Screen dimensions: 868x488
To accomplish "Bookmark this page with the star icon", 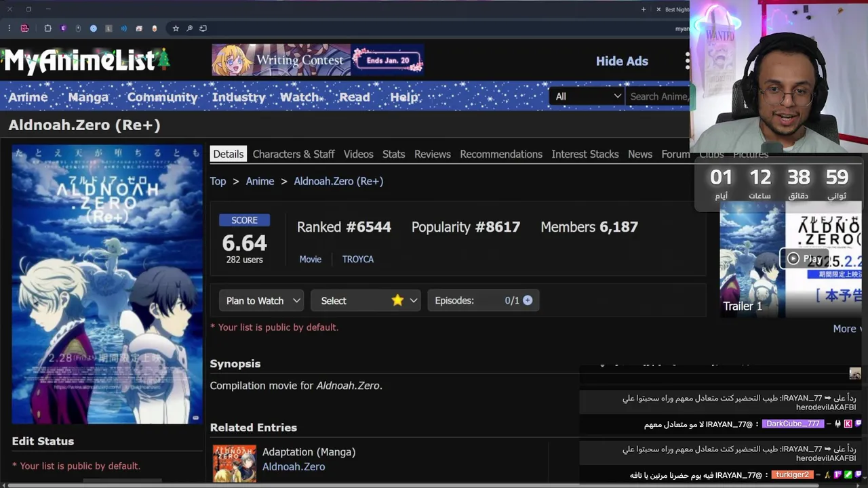I will point(176,28).
